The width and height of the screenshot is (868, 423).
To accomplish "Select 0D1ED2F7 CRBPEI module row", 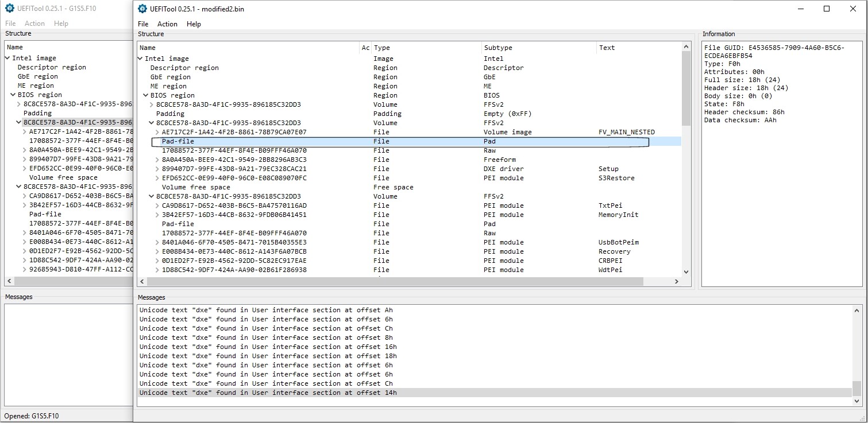I will pyautogui.click(x=410, y=261).
